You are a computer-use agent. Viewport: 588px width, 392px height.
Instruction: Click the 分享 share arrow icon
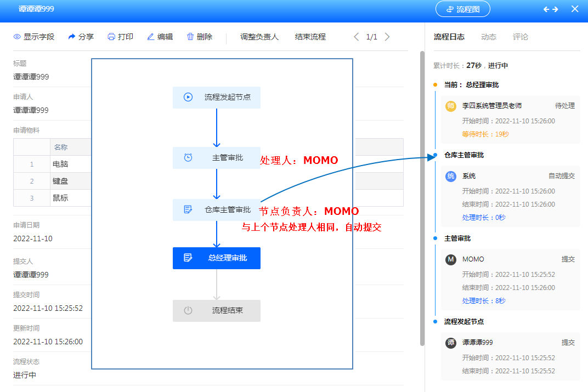tap(72, 37)
